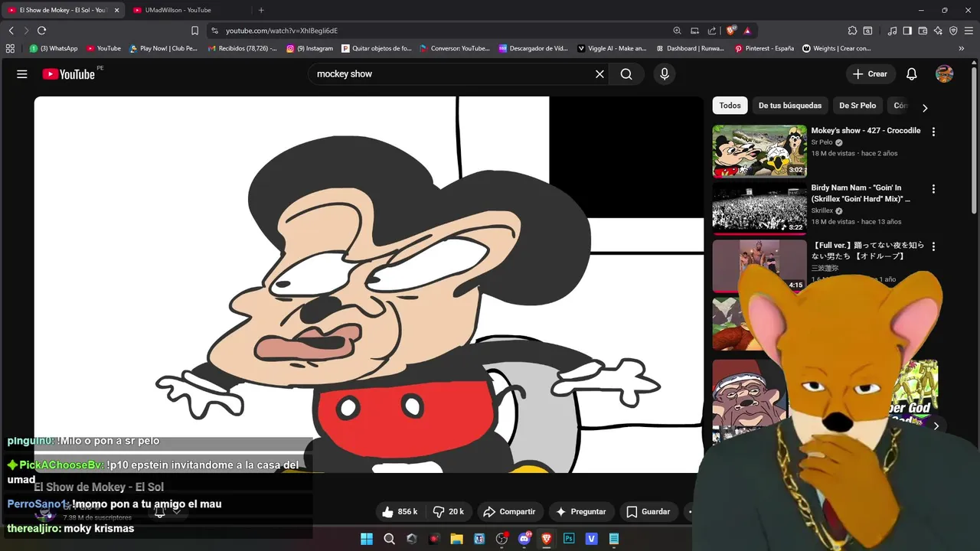Open the Preguntar AI button
980x551 pixels.
pos(580,511)
